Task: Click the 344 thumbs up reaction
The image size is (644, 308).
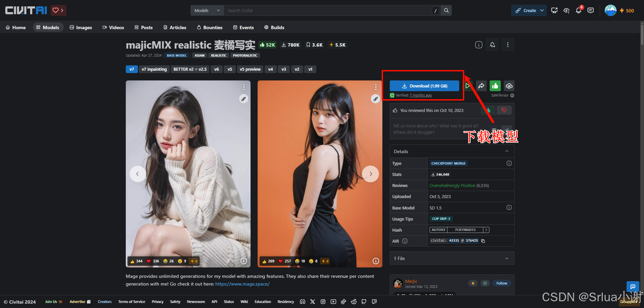Action: (137, 261)
